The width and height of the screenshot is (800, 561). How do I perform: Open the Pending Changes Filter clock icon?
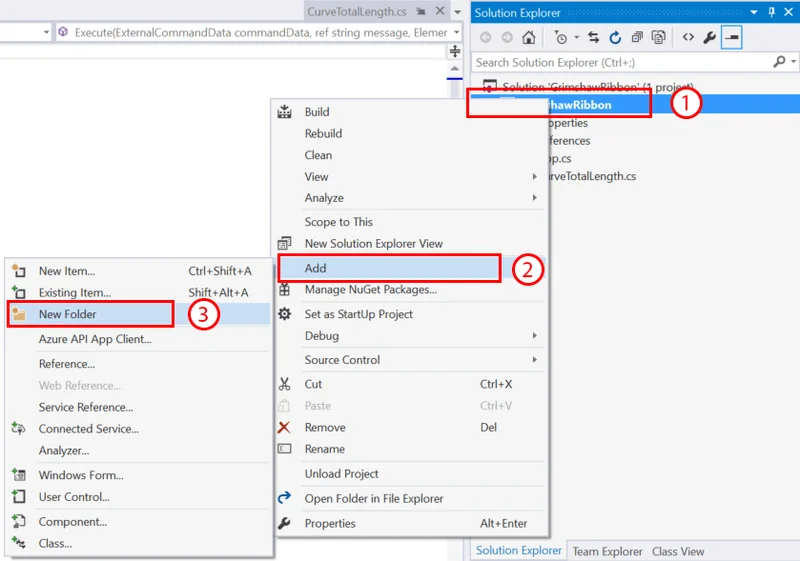click(x=561, y=37)
